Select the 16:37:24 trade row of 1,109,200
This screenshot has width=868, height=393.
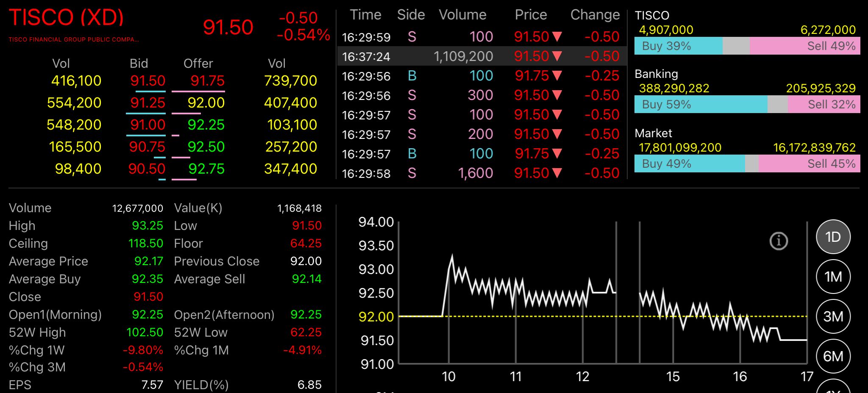tap(482, 56)
